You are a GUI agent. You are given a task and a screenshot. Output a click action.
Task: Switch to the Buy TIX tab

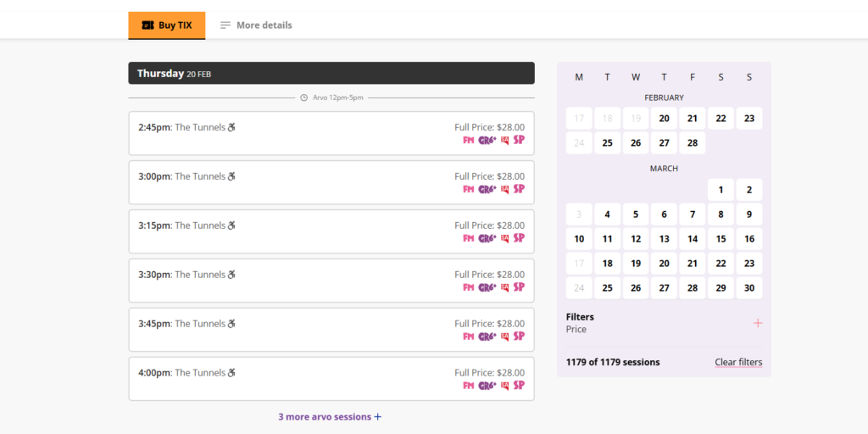(167, 25)
